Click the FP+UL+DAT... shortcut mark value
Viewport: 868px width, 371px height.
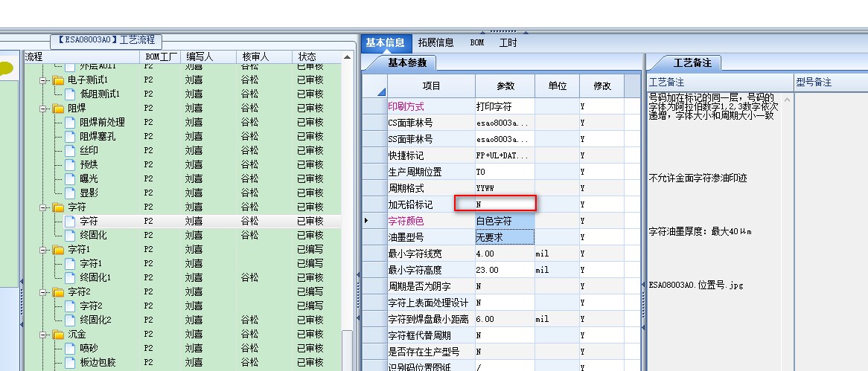pos(505,156)
